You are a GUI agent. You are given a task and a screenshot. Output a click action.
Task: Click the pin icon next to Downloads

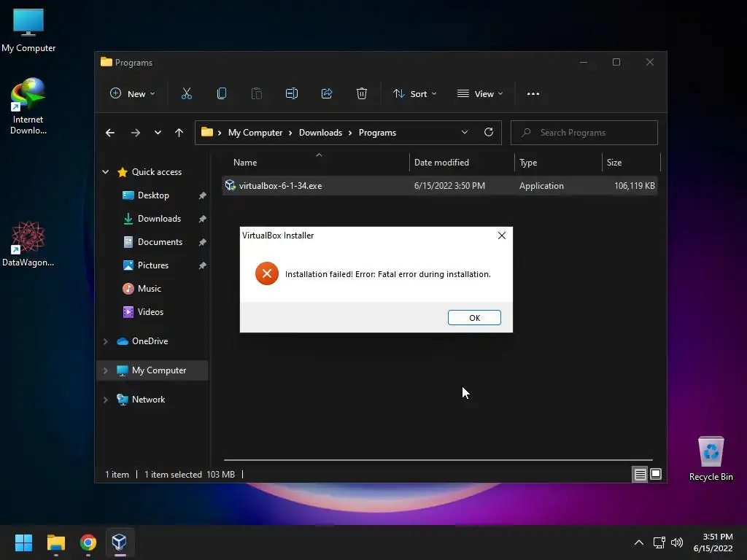coord(203,219)
